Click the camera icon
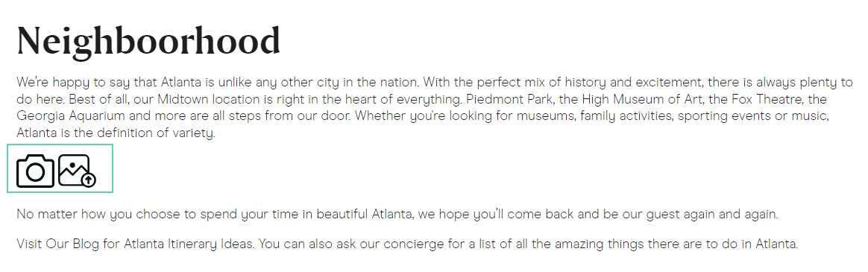 pos(36,171)
